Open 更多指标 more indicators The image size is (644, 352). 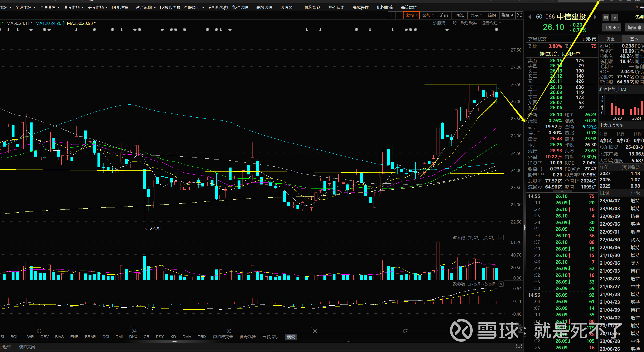pos(270,337)
